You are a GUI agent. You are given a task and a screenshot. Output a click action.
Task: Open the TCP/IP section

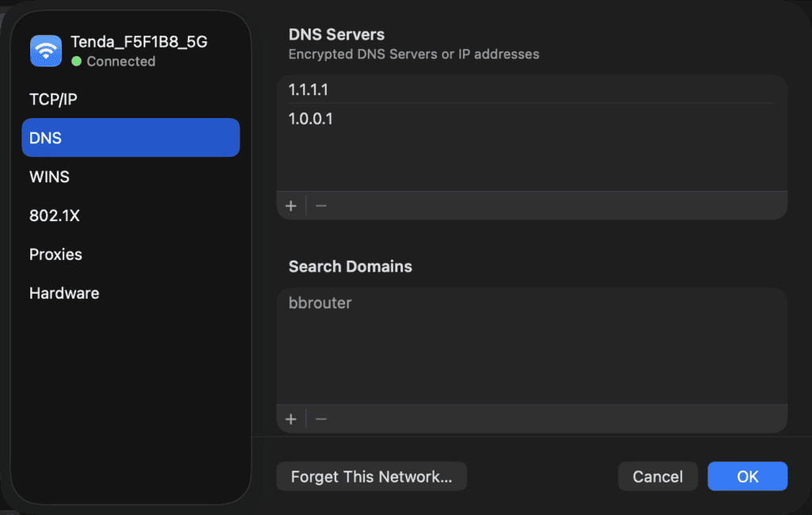tap(131, 99)
